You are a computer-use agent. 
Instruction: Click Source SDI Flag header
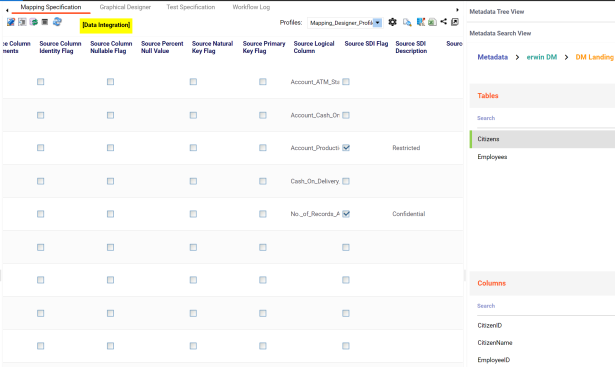pyautogui.click(x=366, y=44)
